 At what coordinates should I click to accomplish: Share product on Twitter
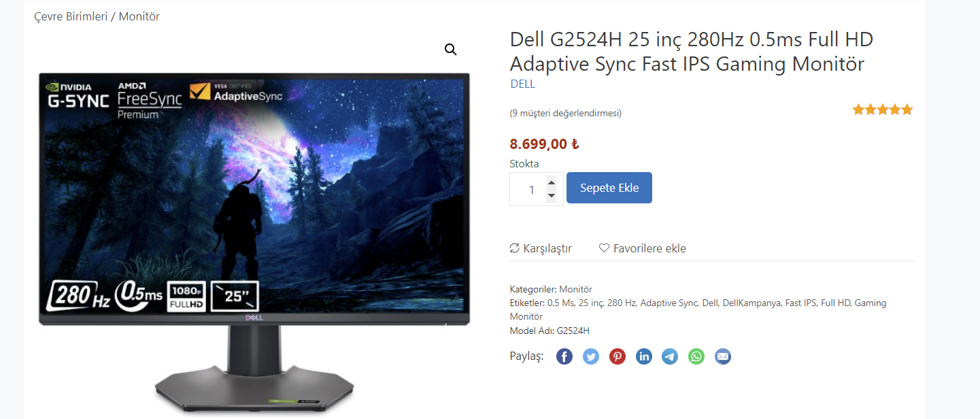tap(591, 356)
